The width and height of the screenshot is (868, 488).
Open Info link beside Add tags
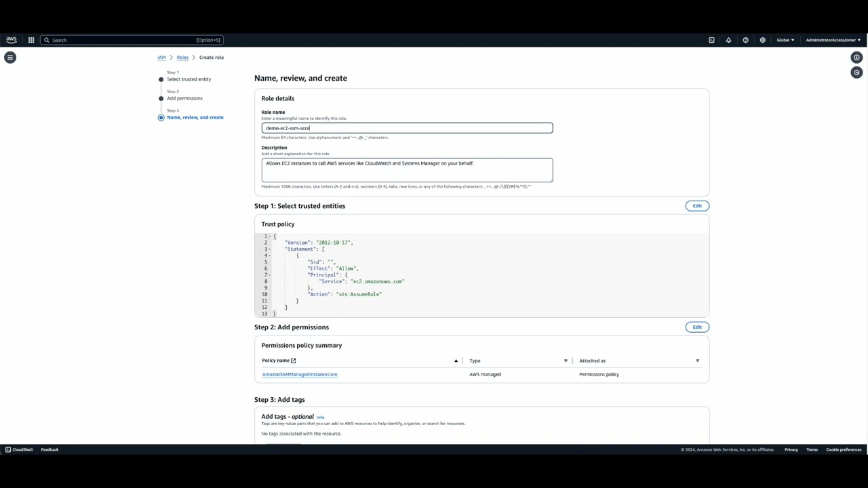[x=320, y=417]
